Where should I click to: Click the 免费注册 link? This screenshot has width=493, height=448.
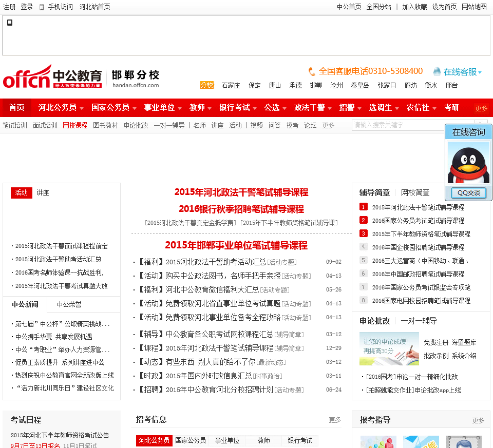[436, 342]
